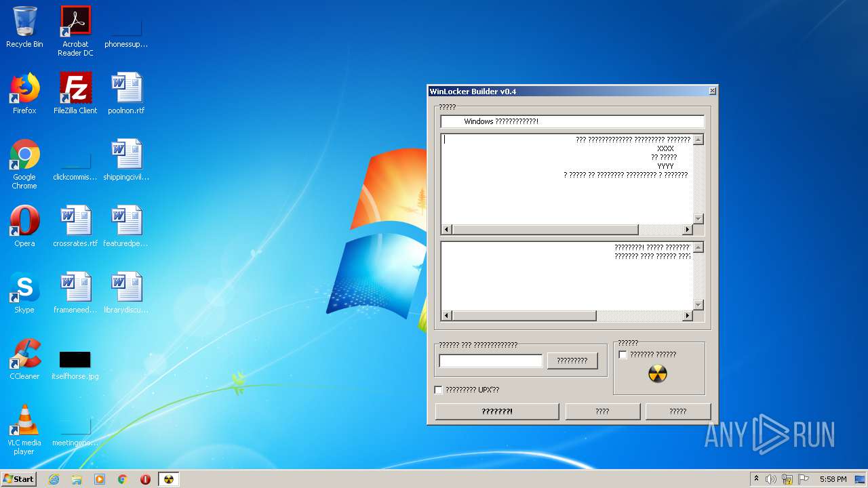The image size is (868, 488).
Task: Select the poolnon.rtf document icon
Action: click(126, 94)
